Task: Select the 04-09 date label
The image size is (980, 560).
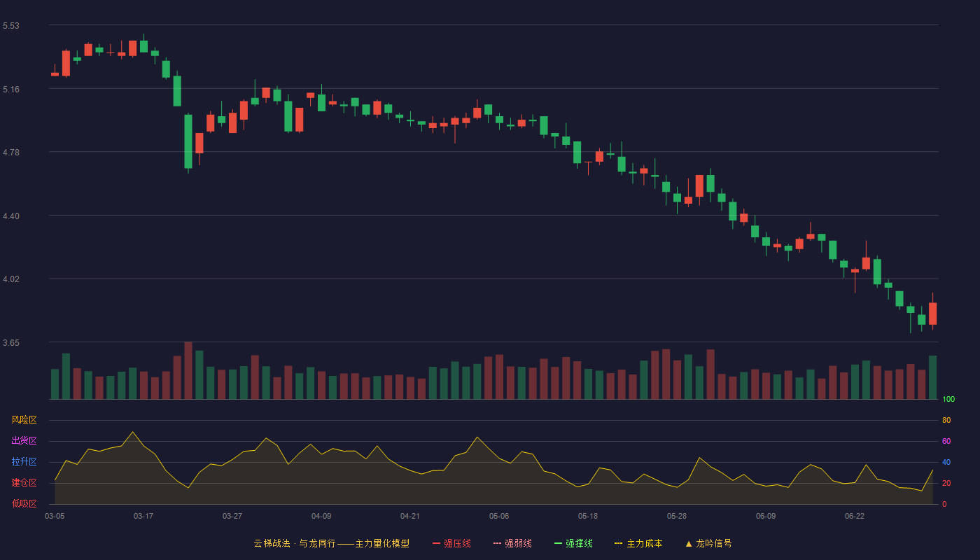Action: click(321, 516)
